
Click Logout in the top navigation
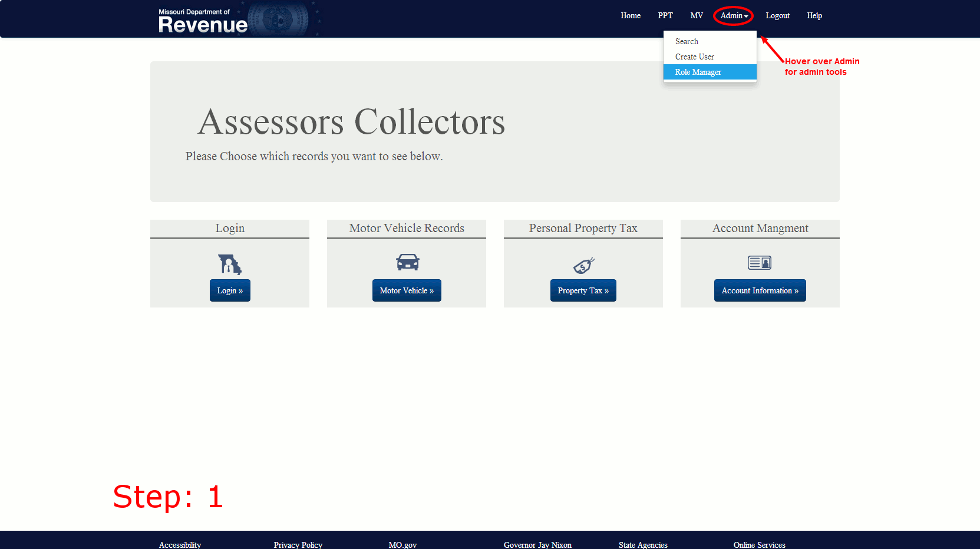click(x=777, y=16)
